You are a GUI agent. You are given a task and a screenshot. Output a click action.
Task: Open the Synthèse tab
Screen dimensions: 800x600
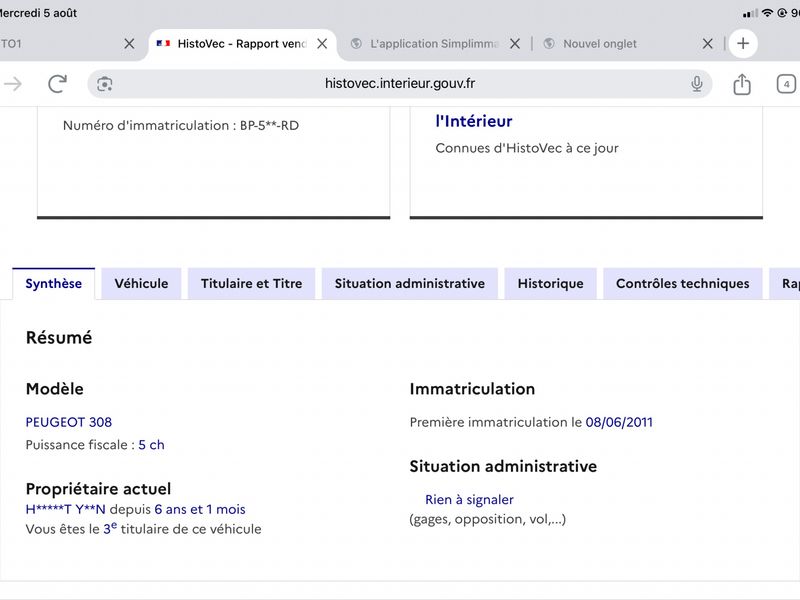[x=54, y=284]
